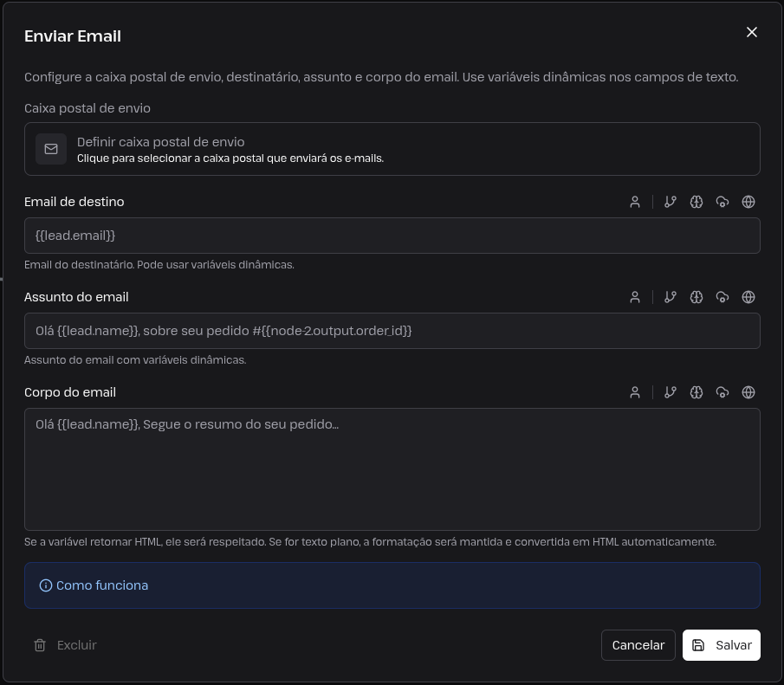Open branch variables for Corpo do email
The image size is (784, 685).
[670, 392]
